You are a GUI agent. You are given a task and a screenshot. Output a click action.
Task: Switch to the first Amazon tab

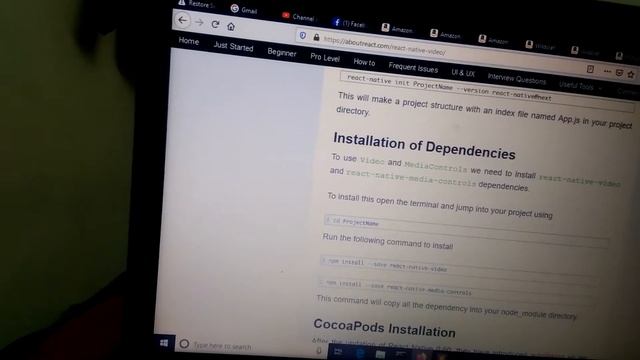click(x=397, y=29)
